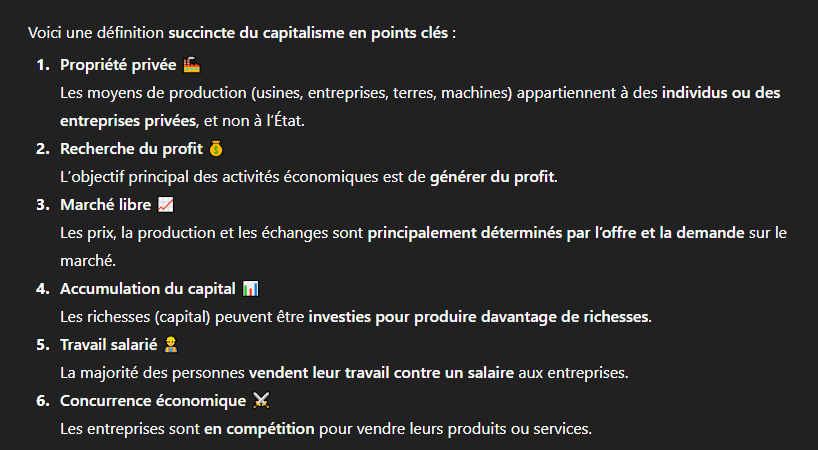Click the heading Marché libre
The image size is (818, 450).
pos(105,204)
